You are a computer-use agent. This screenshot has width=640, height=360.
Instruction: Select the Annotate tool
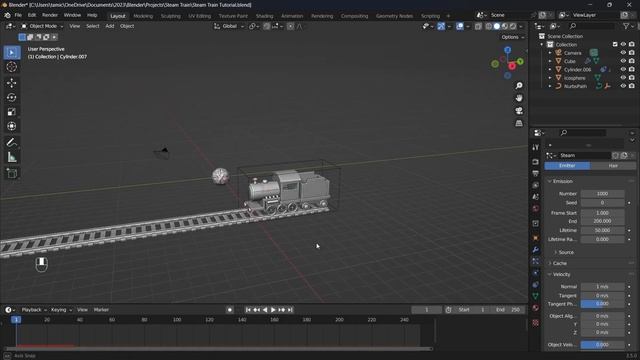pyautogui.click(x=12, y=142)
